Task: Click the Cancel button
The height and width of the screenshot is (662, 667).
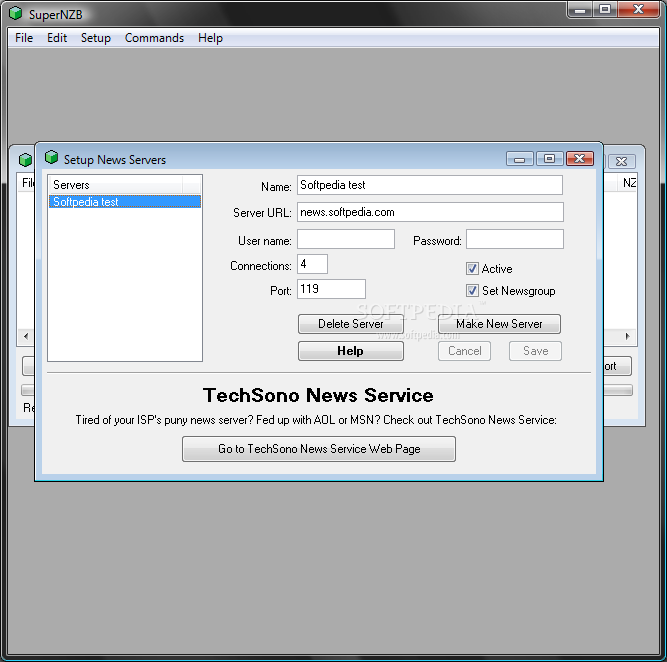Action: pos(465,351)
